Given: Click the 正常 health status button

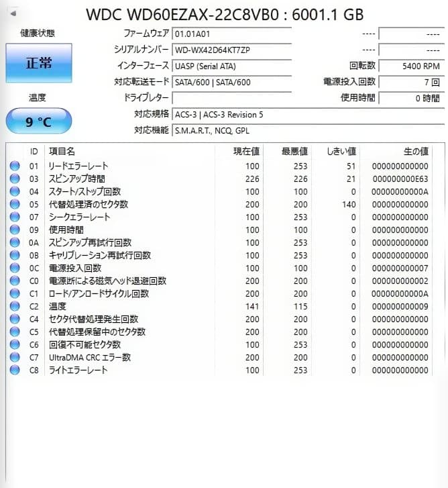Looking at the screenshot, I should point(39,63).
